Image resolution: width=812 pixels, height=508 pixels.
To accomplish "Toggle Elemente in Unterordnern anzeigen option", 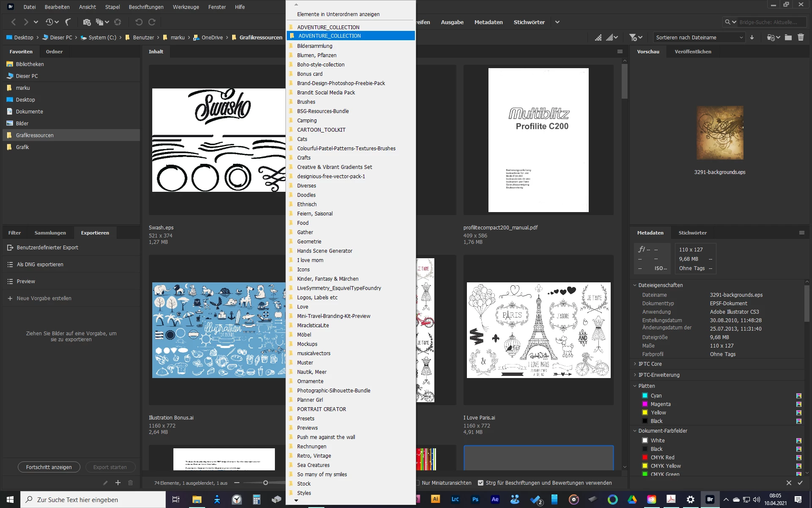I will tap(338, 14).
